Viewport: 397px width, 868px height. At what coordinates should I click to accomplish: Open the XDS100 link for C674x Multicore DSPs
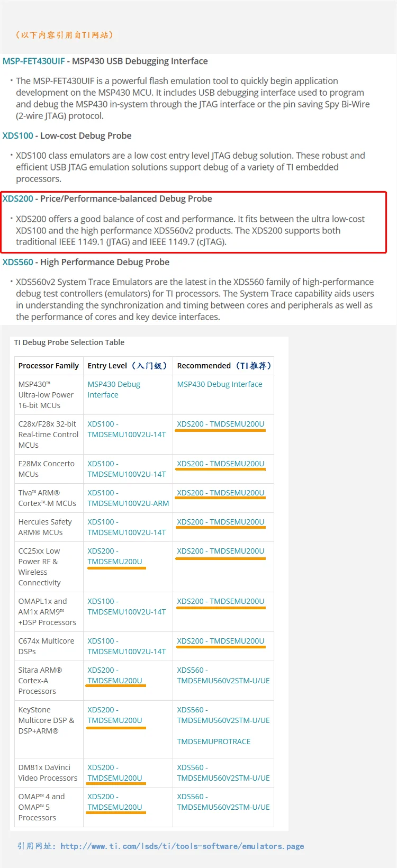127,646
